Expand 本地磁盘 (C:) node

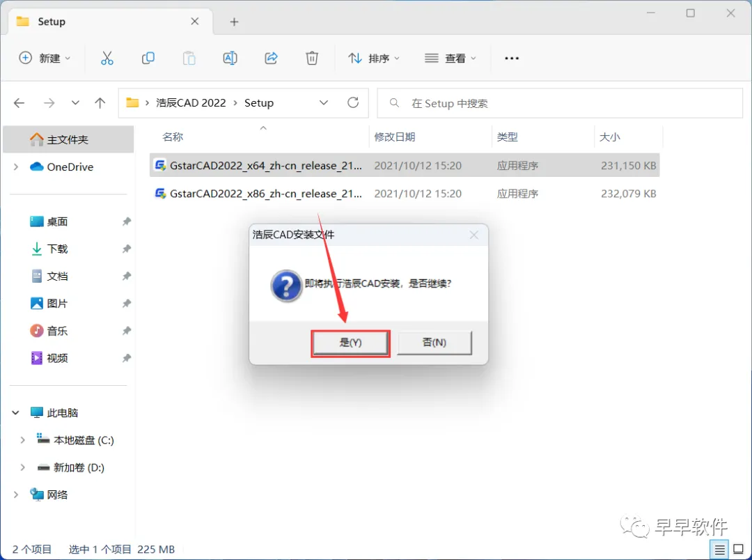click(22, 440)
